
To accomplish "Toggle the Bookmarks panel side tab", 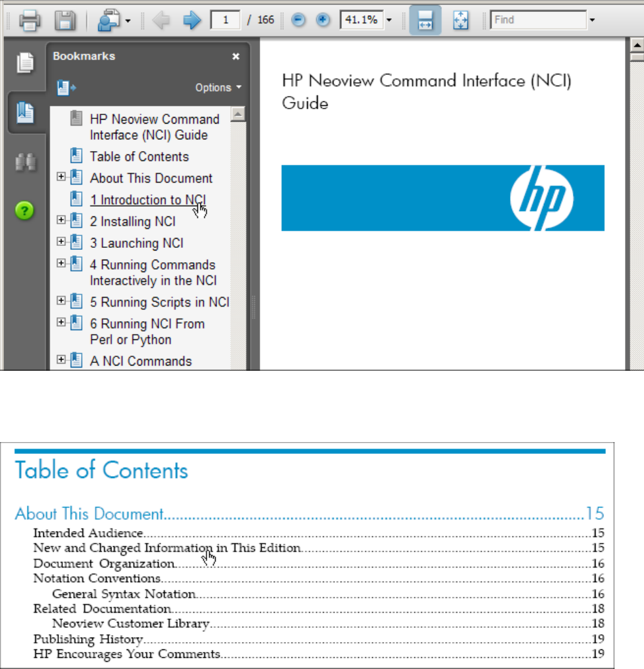I will [x=25, y=111].
